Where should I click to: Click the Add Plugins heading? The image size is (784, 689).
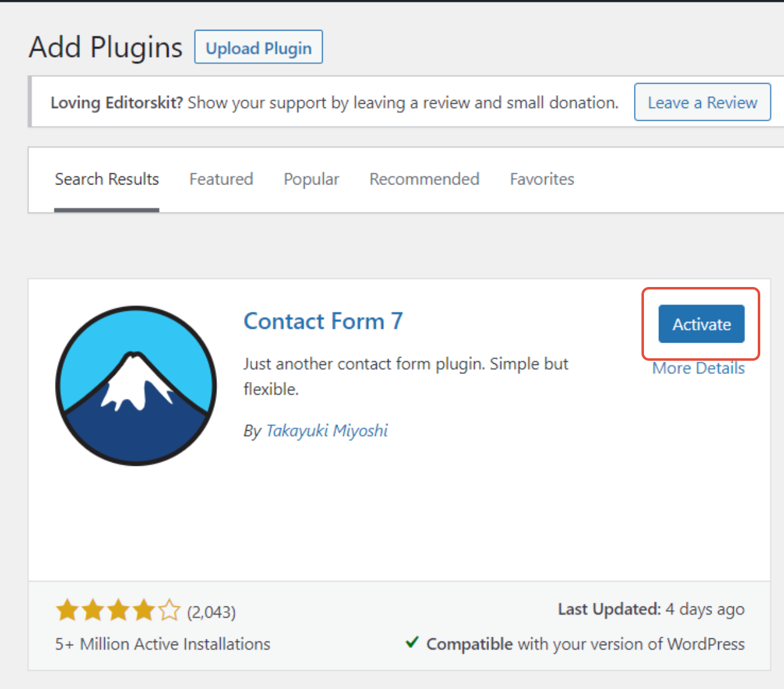(106, 48)
